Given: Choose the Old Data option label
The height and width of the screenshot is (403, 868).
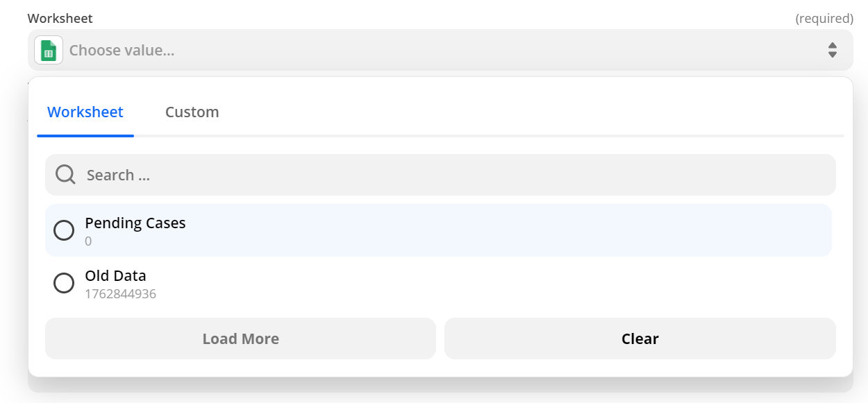Looking at the screenshot, I should (115, 276).
